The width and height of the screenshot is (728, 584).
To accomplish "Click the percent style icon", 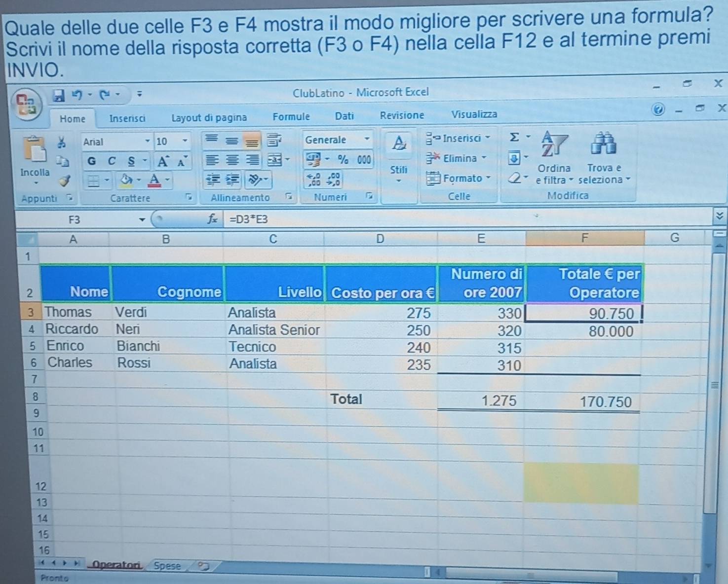I will [x=343, y=159].
